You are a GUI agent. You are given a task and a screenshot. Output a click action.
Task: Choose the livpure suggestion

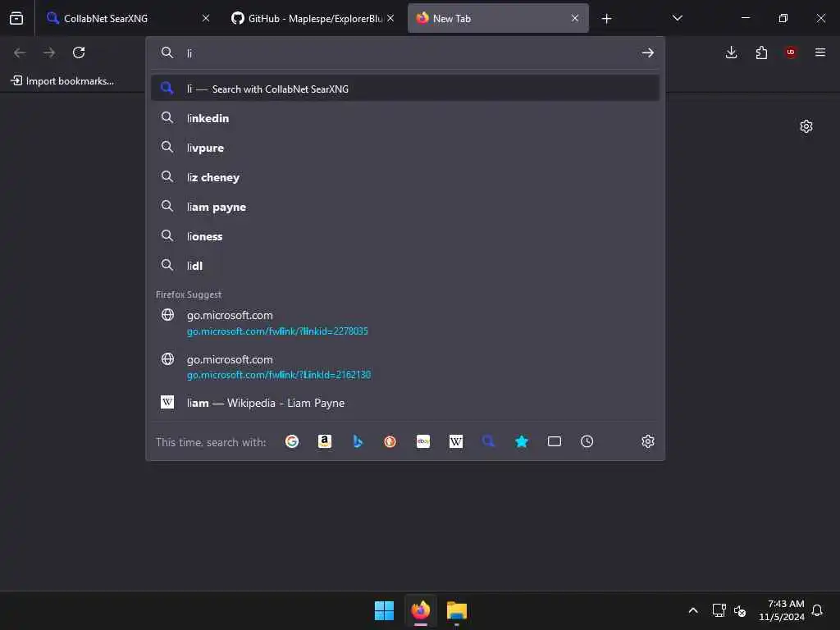point(405,148)
